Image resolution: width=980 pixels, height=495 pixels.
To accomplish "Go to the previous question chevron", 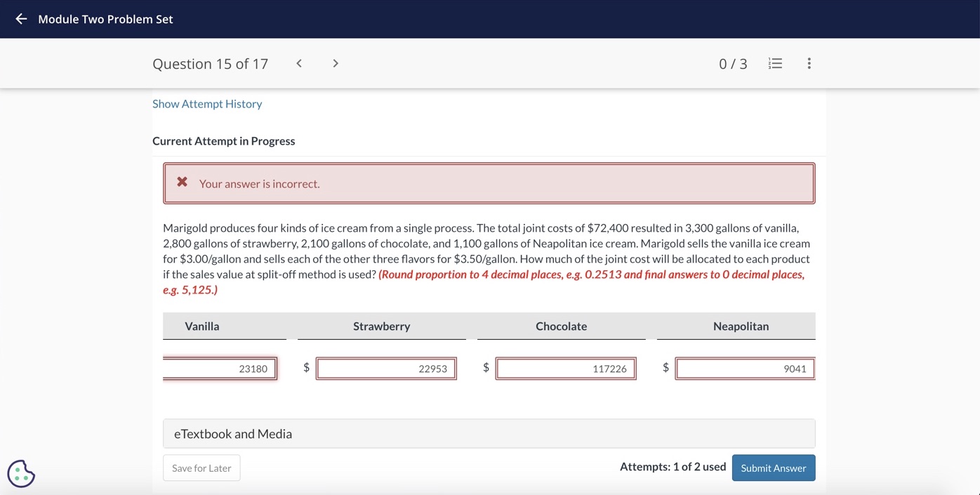I will click(299, 63).
